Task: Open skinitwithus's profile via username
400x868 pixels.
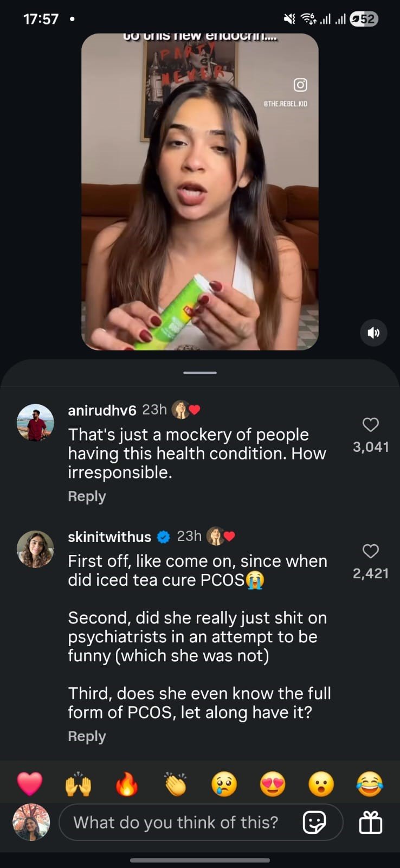Action: click(109, 537)
